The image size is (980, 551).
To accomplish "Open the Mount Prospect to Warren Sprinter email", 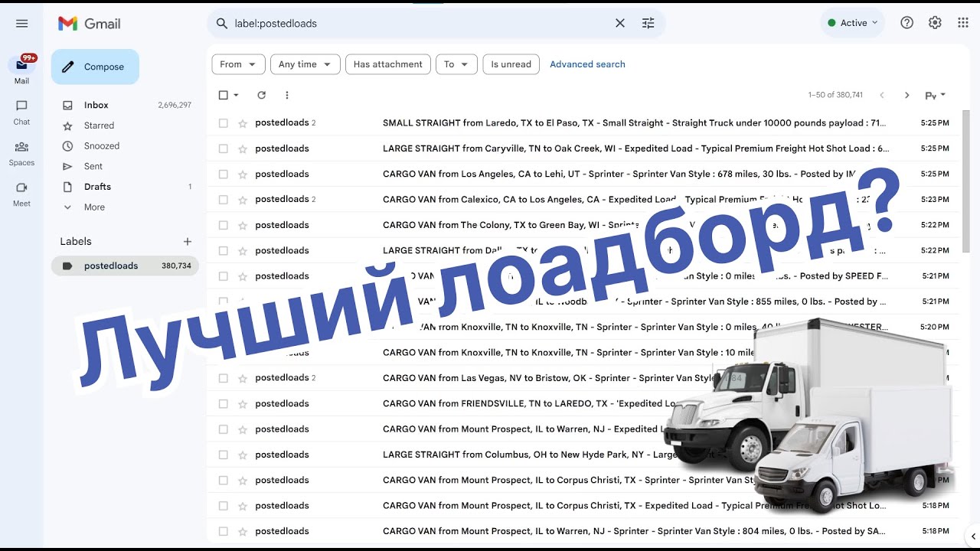I will (x=583, y=531).
